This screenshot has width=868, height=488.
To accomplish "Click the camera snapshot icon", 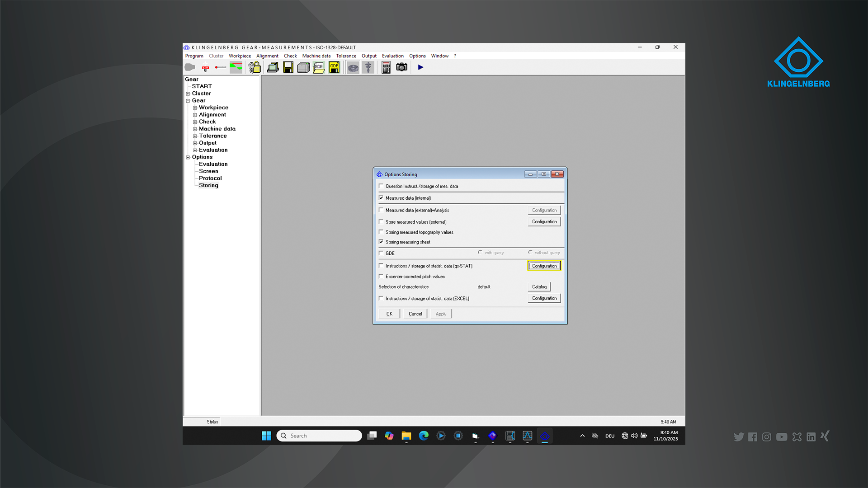I will click(401, 67).
